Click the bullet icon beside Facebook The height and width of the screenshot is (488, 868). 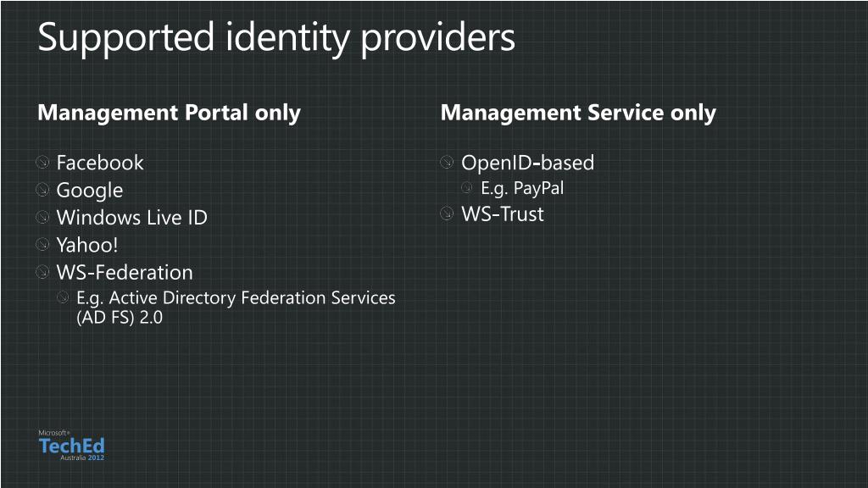point(42,162)
